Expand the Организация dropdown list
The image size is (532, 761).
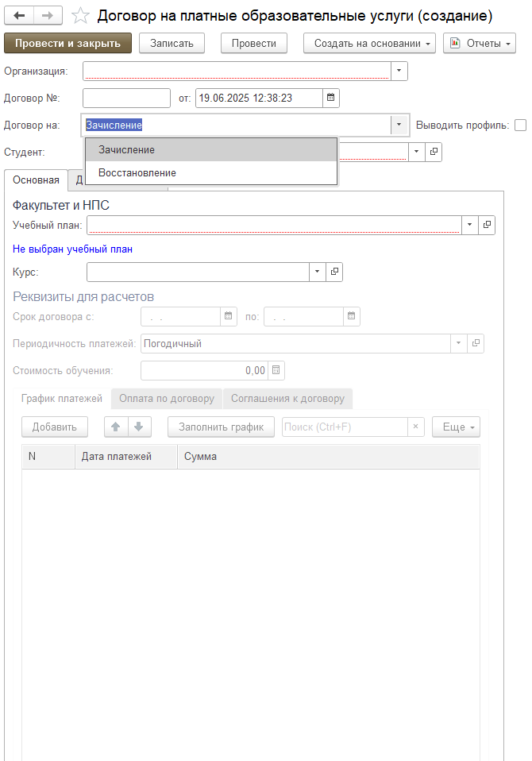pos(399,71)
